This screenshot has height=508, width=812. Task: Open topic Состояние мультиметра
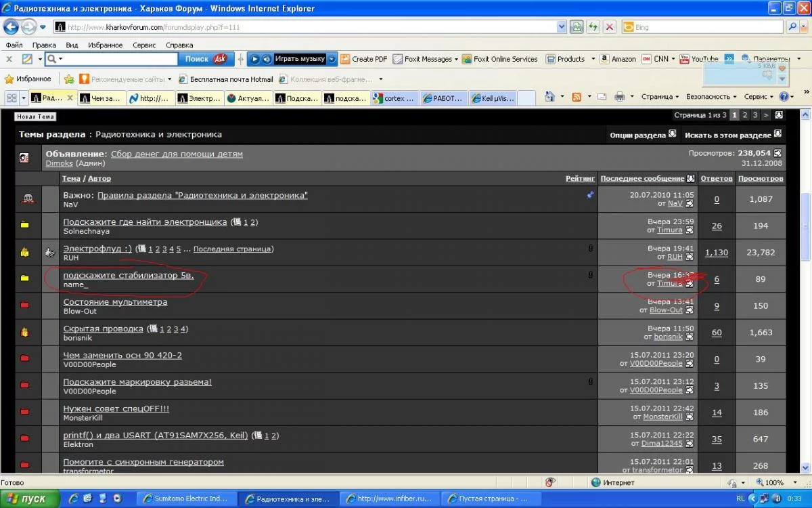[115, 301]
